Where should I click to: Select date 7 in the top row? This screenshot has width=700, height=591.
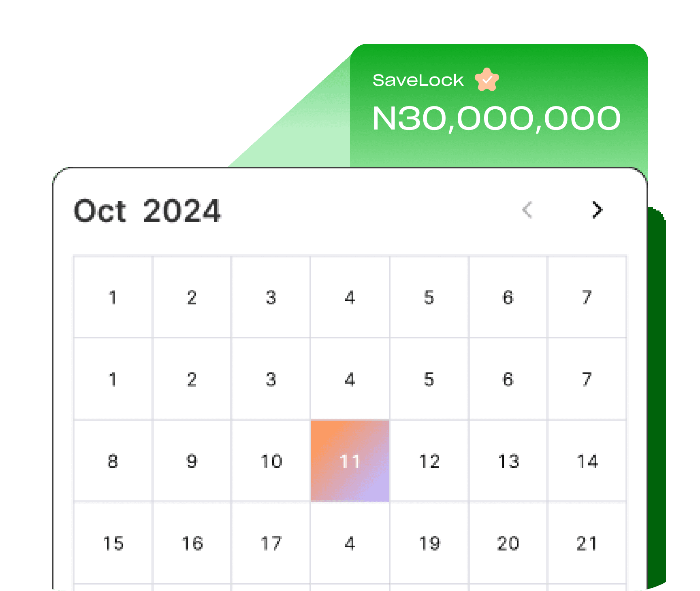pos(587,297)
